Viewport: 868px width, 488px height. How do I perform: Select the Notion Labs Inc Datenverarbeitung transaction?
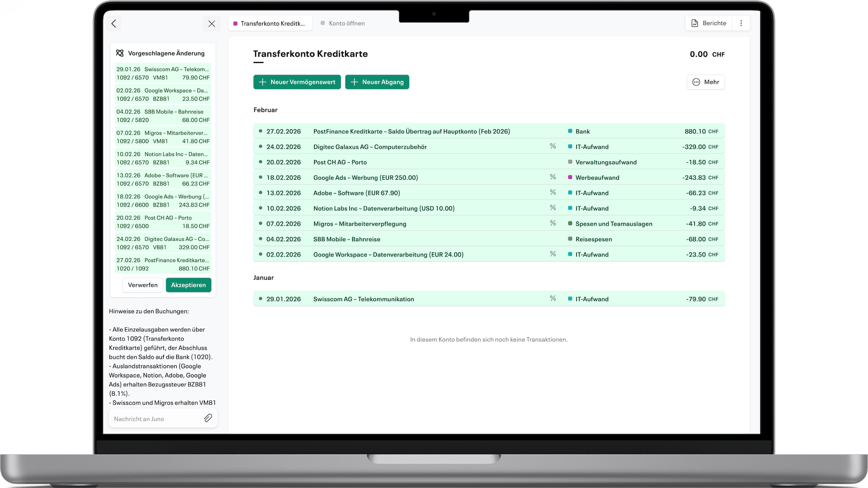tap(489, 208)
